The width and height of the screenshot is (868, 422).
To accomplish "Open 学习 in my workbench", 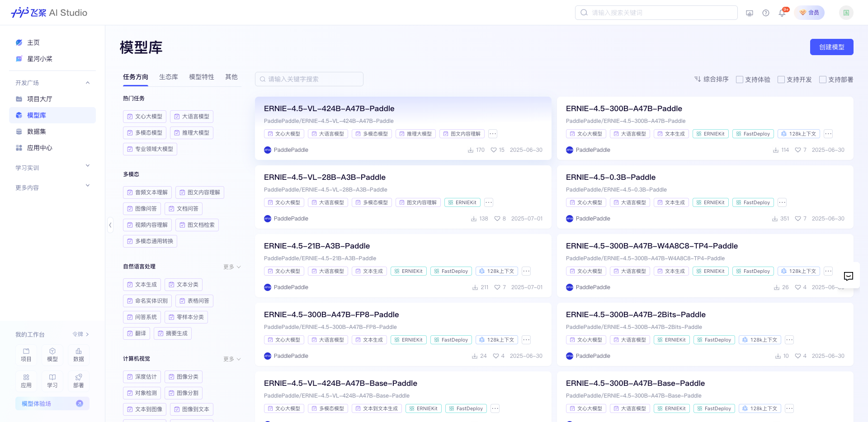I will [52, 381].
